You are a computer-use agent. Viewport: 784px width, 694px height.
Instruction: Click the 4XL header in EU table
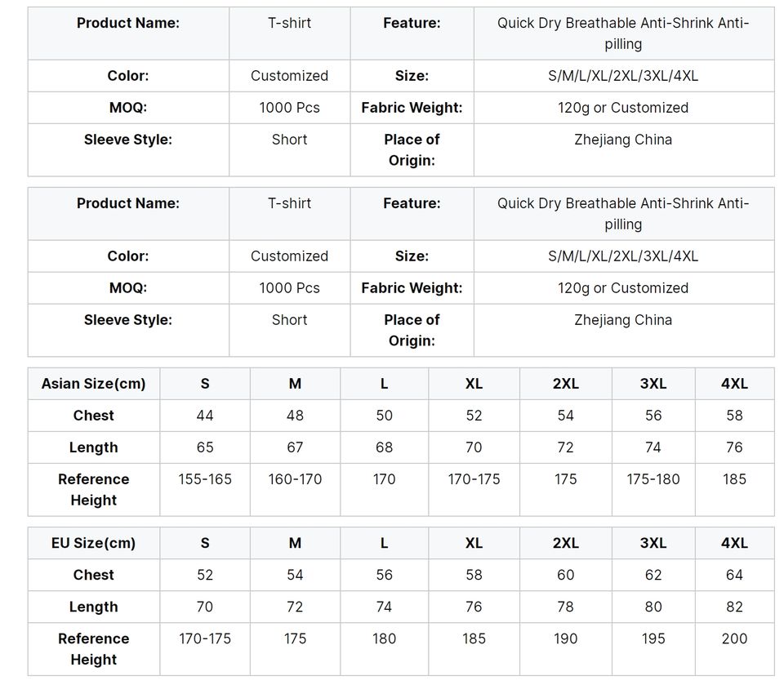[x=734, y=543]
